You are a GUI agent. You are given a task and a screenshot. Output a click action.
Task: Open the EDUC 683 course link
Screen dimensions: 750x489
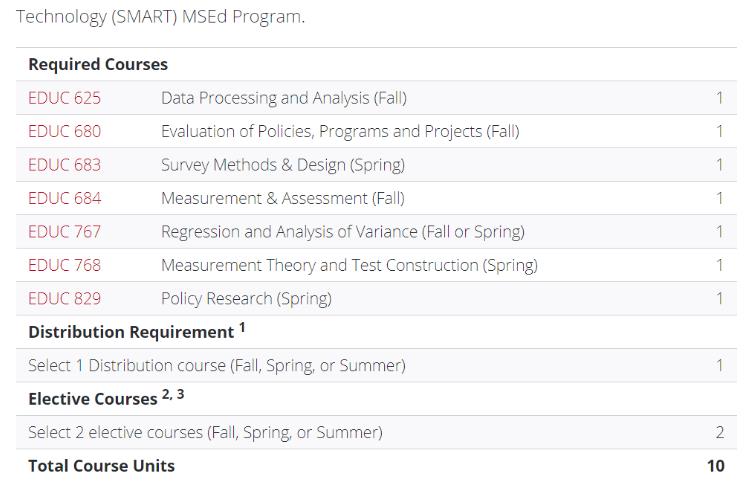(65, 165)
